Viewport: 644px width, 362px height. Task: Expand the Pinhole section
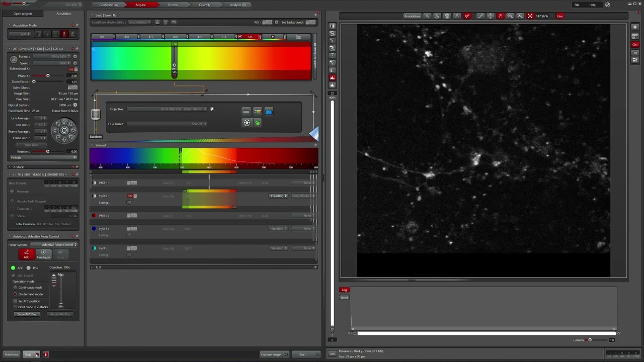tap(43, 158)
